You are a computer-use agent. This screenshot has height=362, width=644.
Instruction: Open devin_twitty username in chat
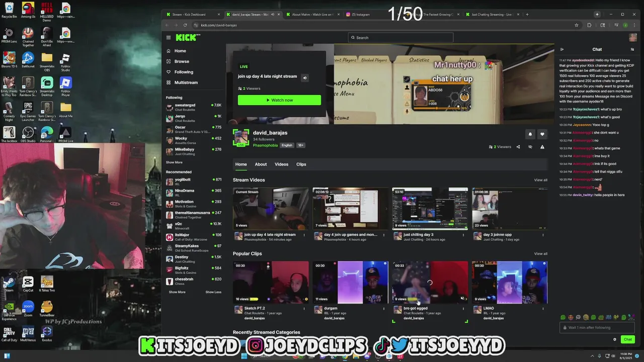582,195
